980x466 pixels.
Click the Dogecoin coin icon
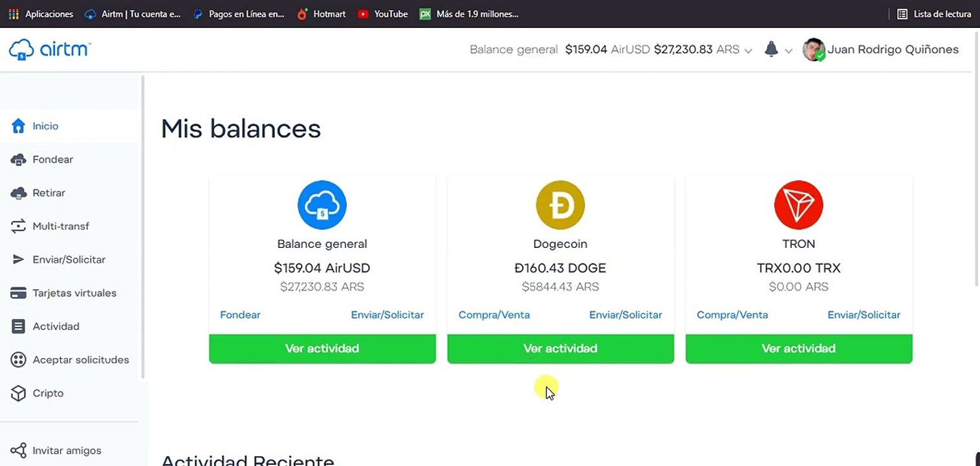pos(560,205)
